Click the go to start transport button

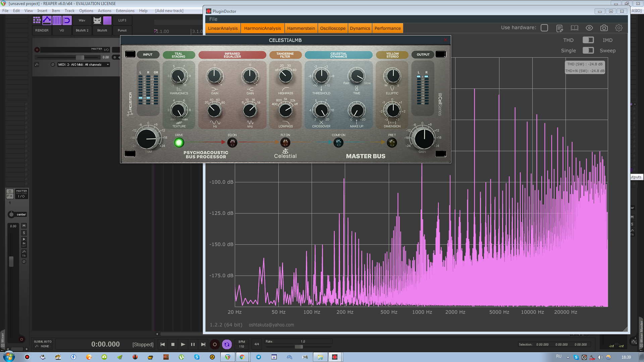(163, 344)
